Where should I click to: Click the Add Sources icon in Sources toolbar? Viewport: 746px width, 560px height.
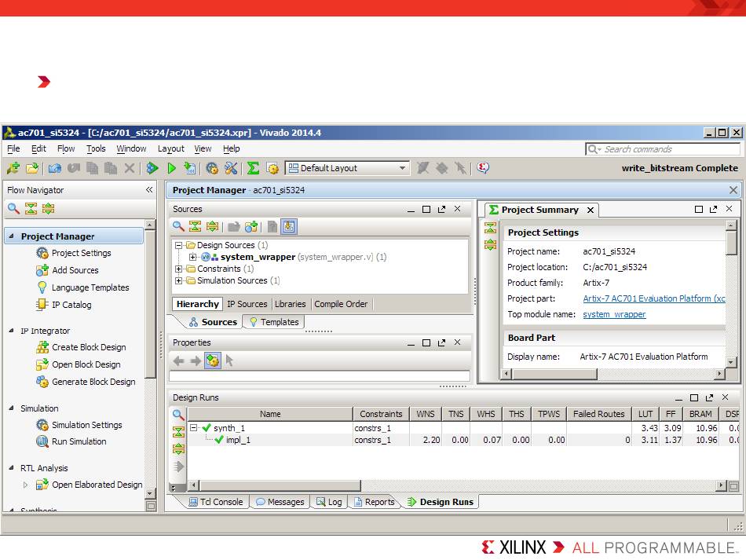(x=251, y=227)
